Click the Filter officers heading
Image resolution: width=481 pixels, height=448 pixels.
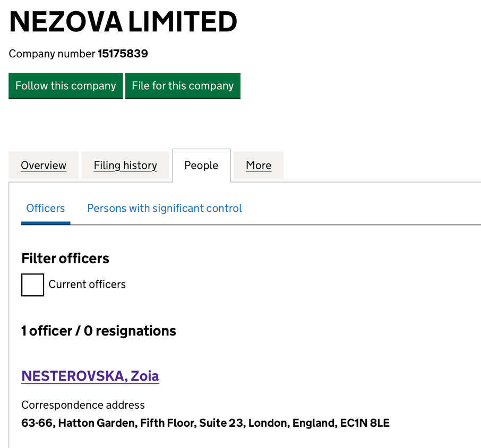(x=65, y=259)
